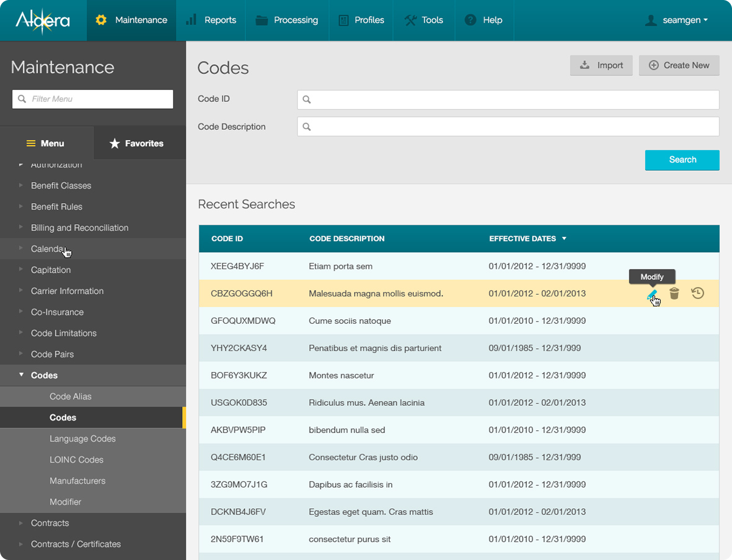Sort by the Code Description column header

click(347, 238)
